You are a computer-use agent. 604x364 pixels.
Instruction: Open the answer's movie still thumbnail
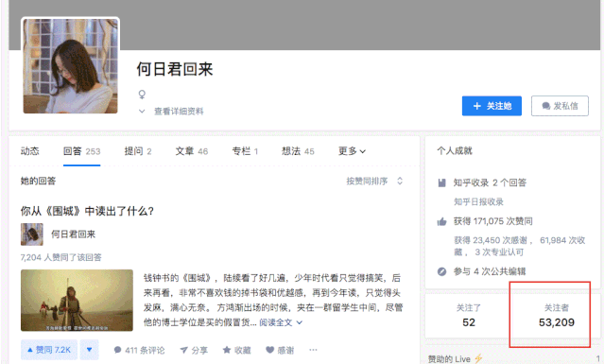coord(77,301)
